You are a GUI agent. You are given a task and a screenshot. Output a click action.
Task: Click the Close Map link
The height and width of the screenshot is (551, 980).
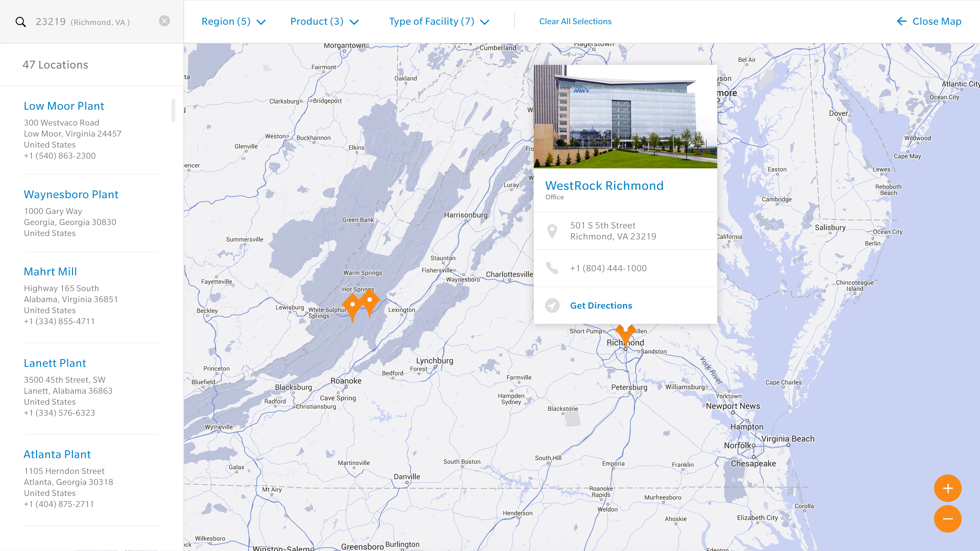pyautogui.click(x=929, y=22)
